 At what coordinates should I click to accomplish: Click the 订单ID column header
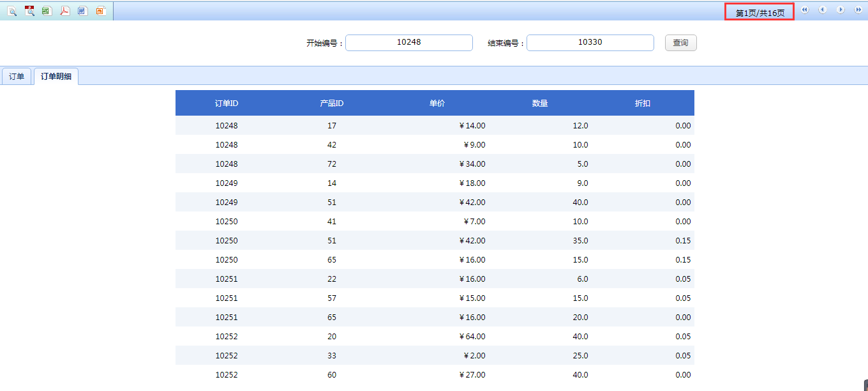pos(227,103)
